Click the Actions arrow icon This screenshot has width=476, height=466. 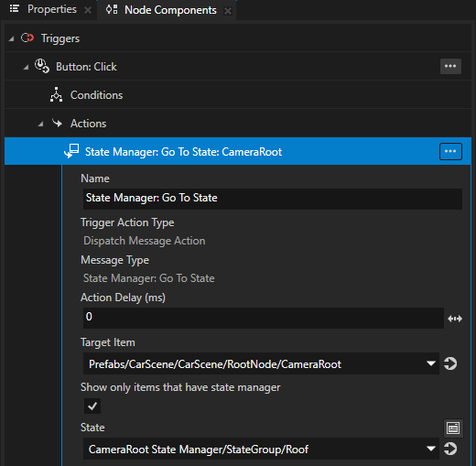[57, 123]
